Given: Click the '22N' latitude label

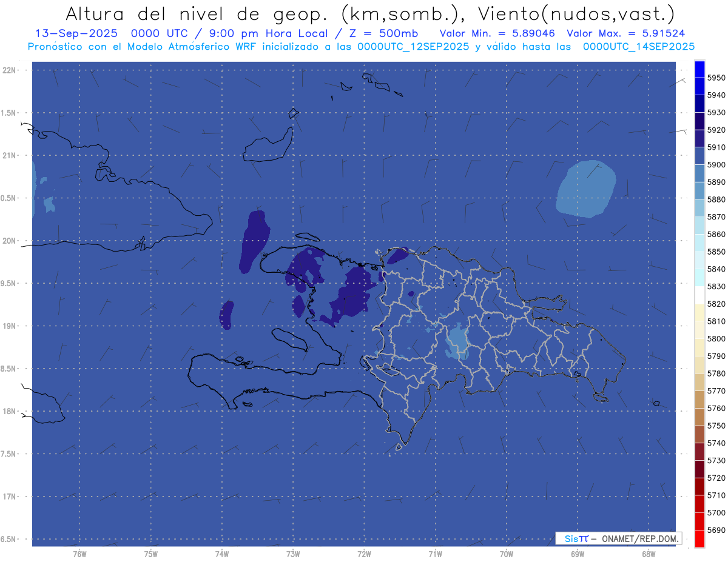Looking at the screenshot, I should coord(10,70).
